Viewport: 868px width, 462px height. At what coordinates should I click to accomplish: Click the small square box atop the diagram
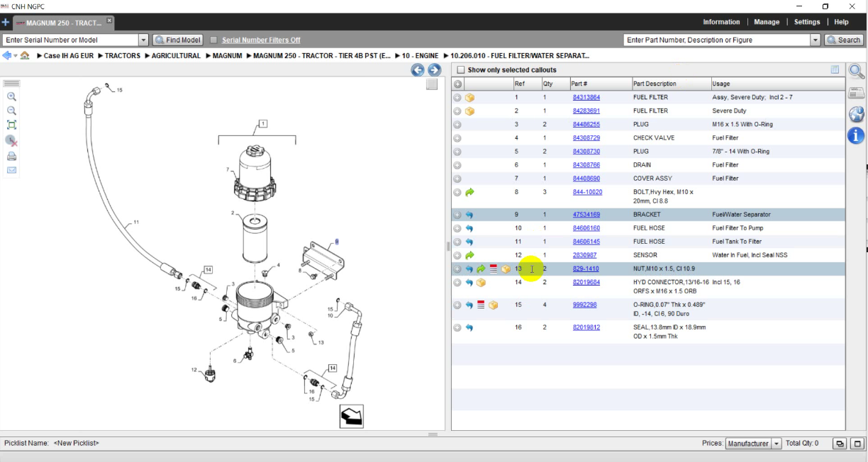click(x=432, y=84)
